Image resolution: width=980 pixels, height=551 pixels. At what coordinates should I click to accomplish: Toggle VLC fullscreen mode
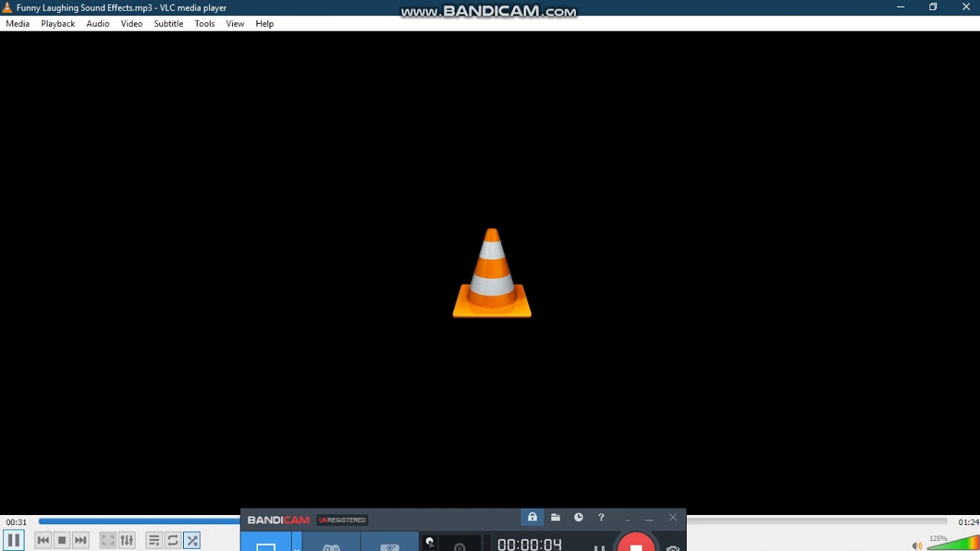pyautogui.click(x=108, y=540)
